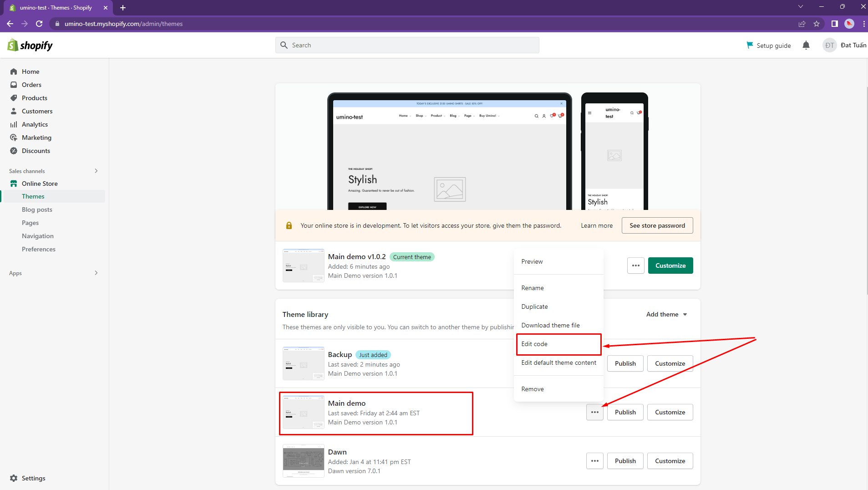Open the Add theme dropdown
The width and height of the screenshot is (868, 490).
click(667, 314)
